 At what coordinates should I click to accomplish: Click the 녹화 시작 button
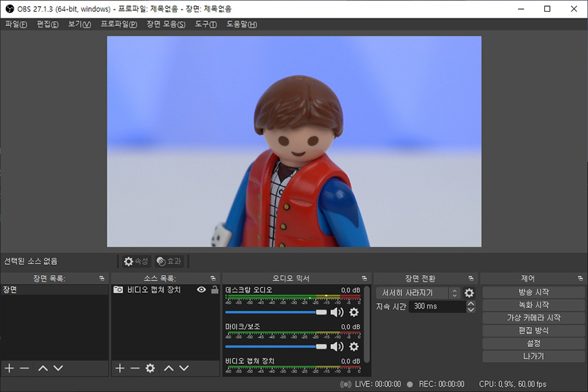(533, 305)
